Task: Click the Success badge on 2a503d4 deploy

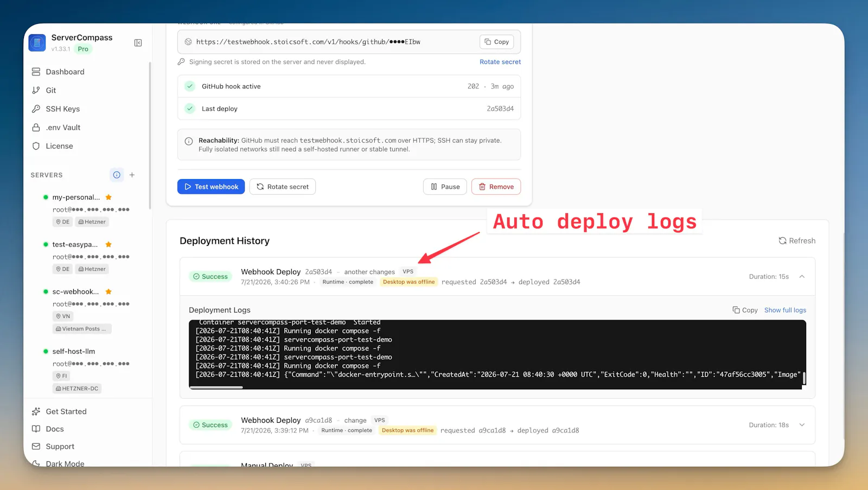Action: click(x=210, y=277)
